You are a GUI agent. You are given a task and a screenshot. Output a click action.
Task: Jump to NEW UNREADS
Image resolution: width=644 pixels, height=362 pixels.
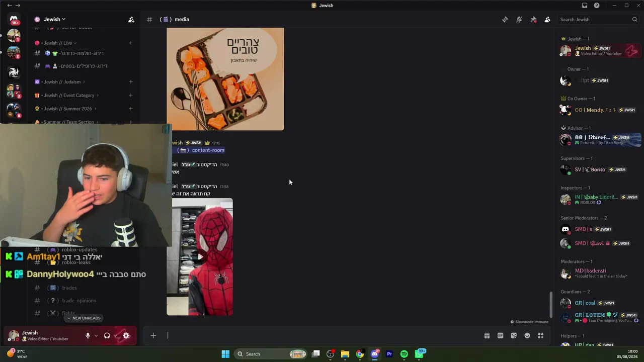[84, 318]
